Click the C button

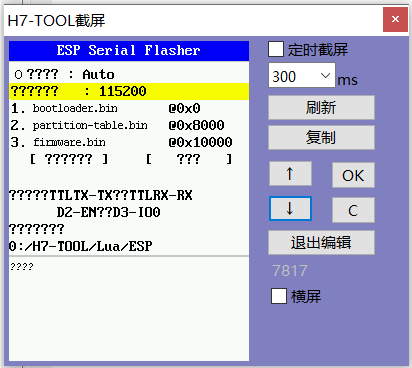pyautogui.click(x=353, y=210)
